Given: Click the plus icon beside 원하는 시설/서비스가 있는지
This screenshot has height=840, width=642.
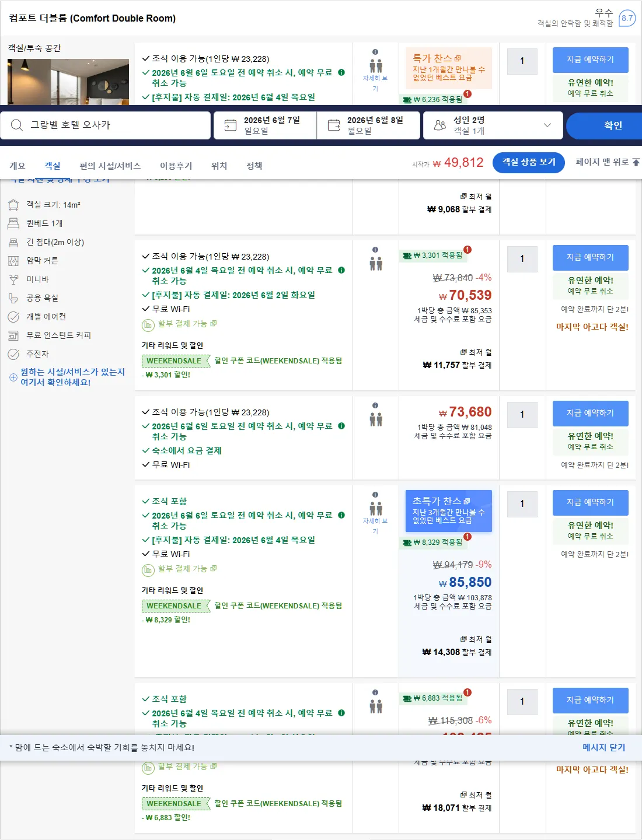Looking at the screenshot, I should tap(13, 377).
